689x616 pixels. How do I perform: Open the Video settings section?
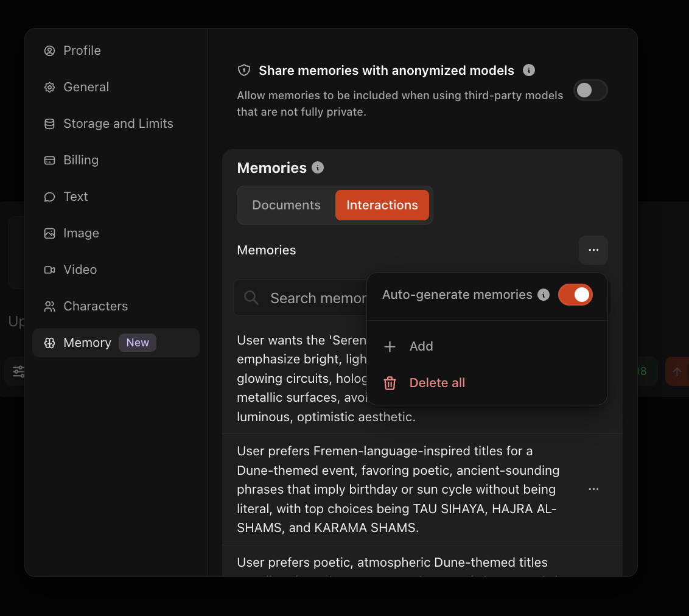point(80,270)
